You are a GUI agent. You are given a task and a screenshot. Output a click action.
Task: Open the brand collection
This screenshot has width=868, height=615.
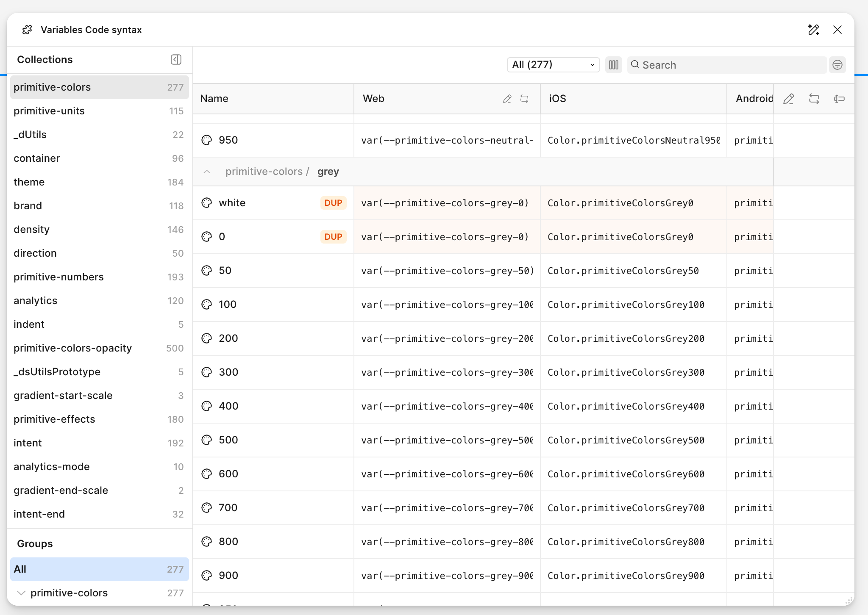click(100, 206)
